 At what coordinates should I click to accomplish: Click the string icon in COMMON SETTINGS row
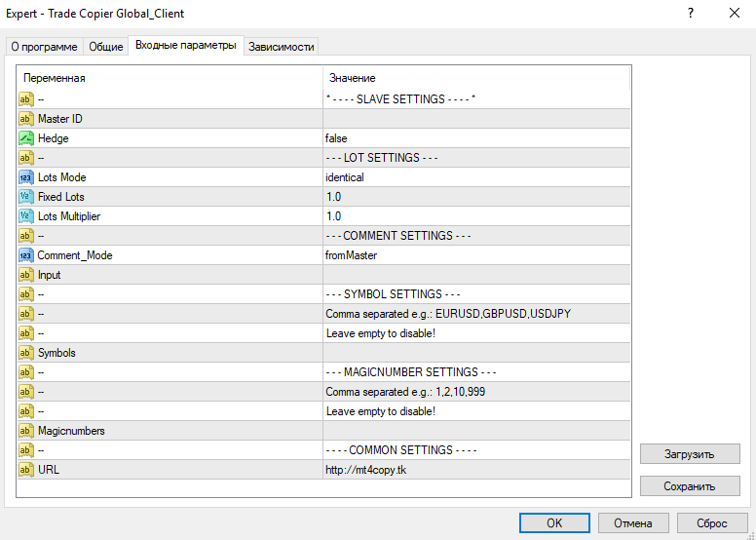26,450
